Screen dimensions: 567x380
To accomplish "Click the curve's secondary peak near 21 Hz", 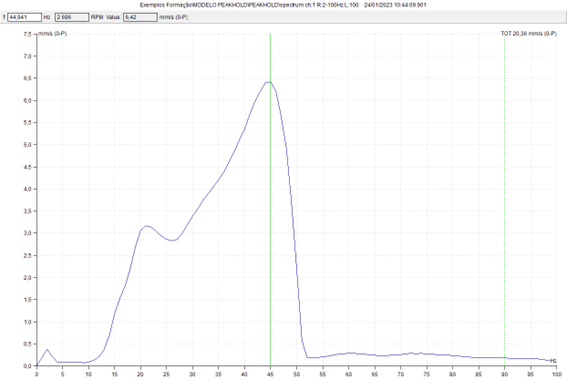I will (x=147, y=226).
